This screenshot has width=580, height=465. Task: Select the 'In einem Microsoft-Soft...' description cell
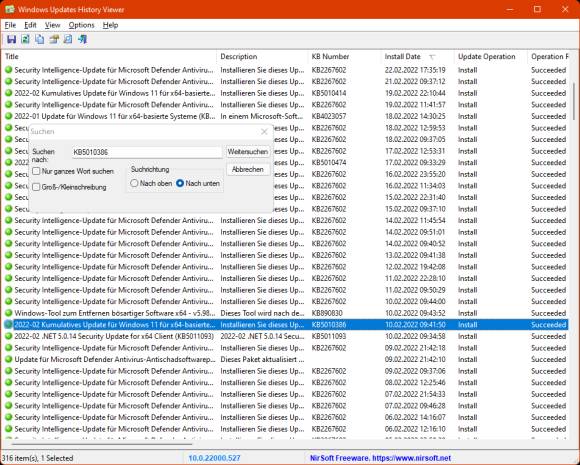(x=262, y=116)
